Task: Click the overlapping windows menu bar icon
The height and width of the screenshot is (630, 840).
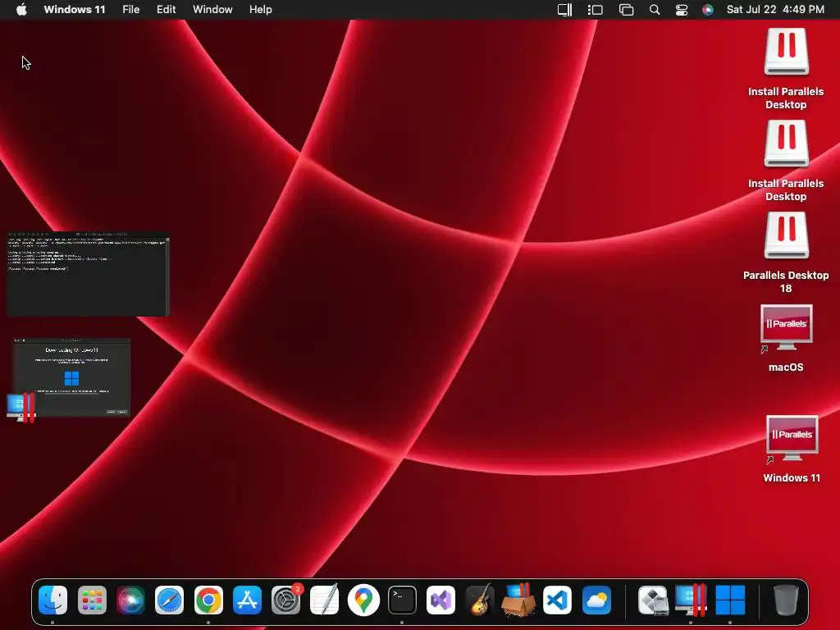Action: coord(626,10)
